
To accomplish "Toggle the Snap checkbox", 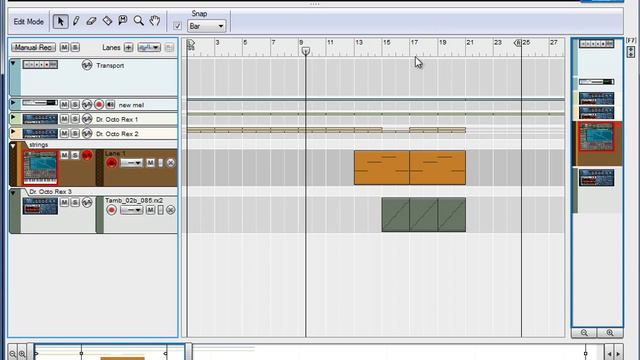I will click(177, 26).
